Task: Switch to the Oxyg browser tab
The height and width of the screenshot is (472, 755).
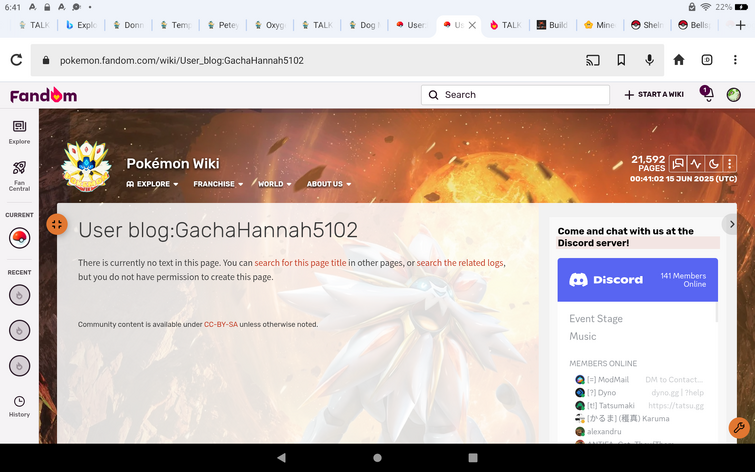Action: [269, 25]
